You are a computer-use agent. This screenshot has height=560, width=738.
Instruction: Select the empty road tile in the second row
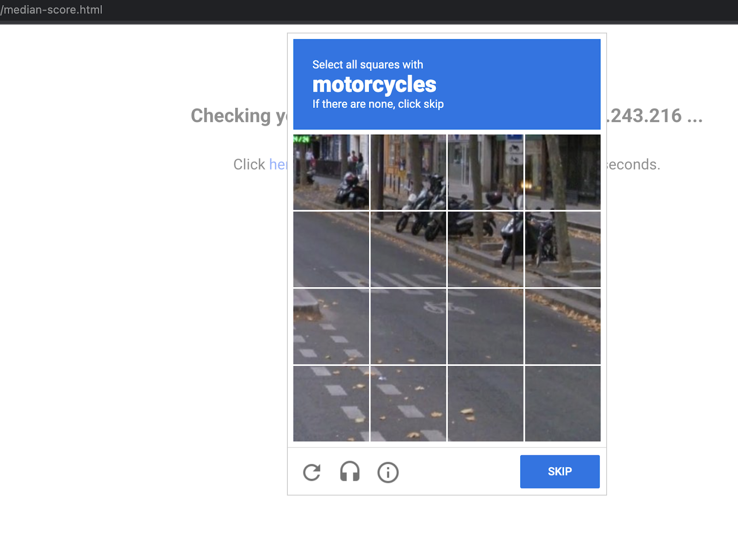331,249
